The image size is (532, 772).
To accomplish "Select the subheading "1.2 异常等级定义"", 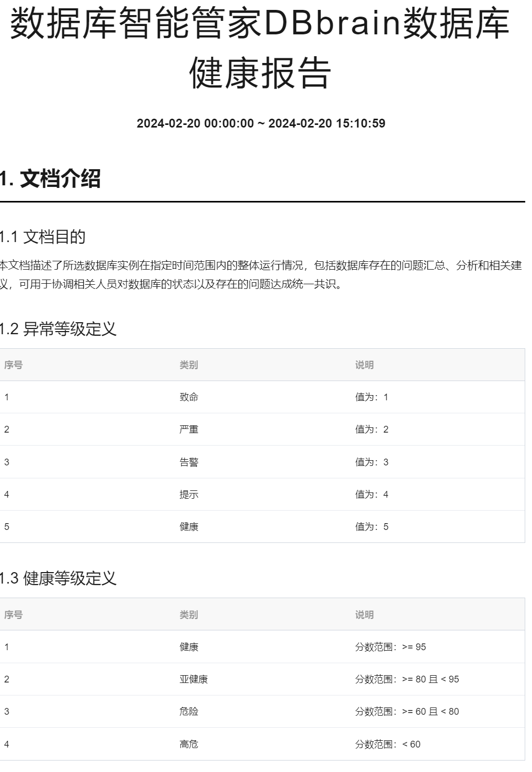I will (58, 329).
